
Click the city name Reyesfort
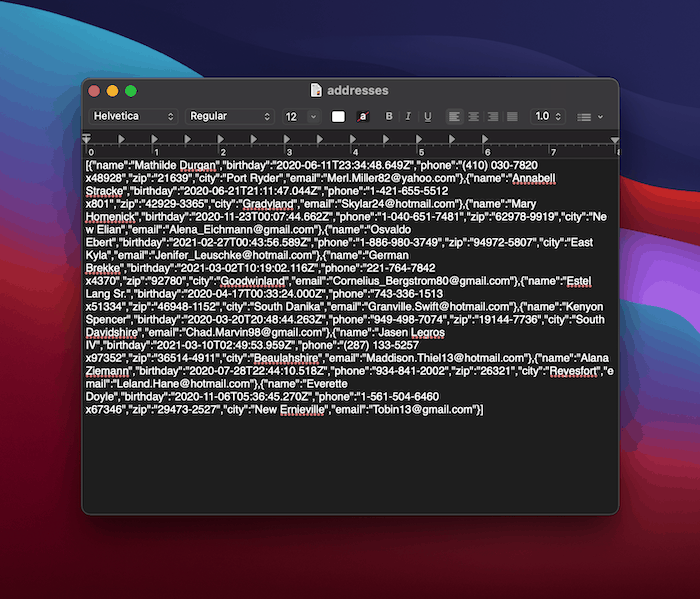[573, 372]
